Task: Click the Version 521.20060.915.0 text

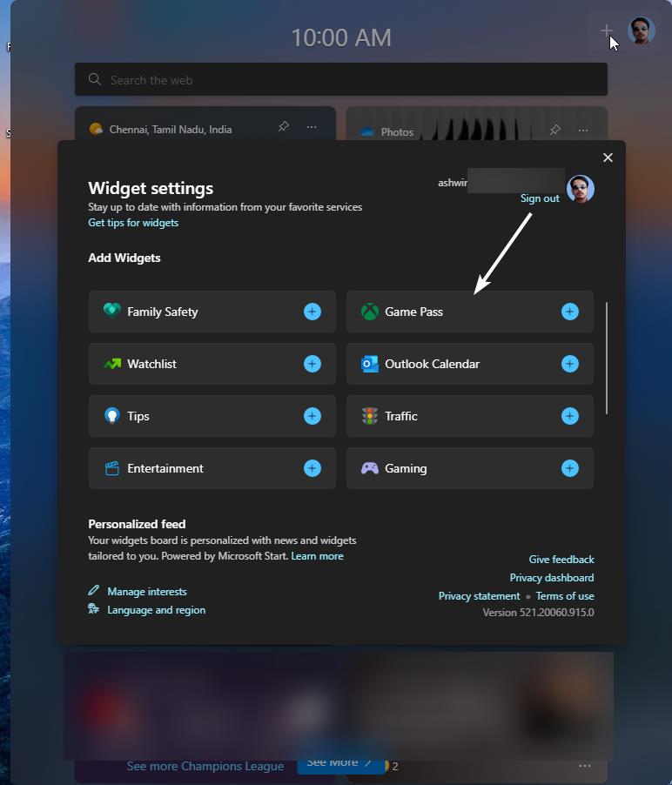Action: coord(538,613)
